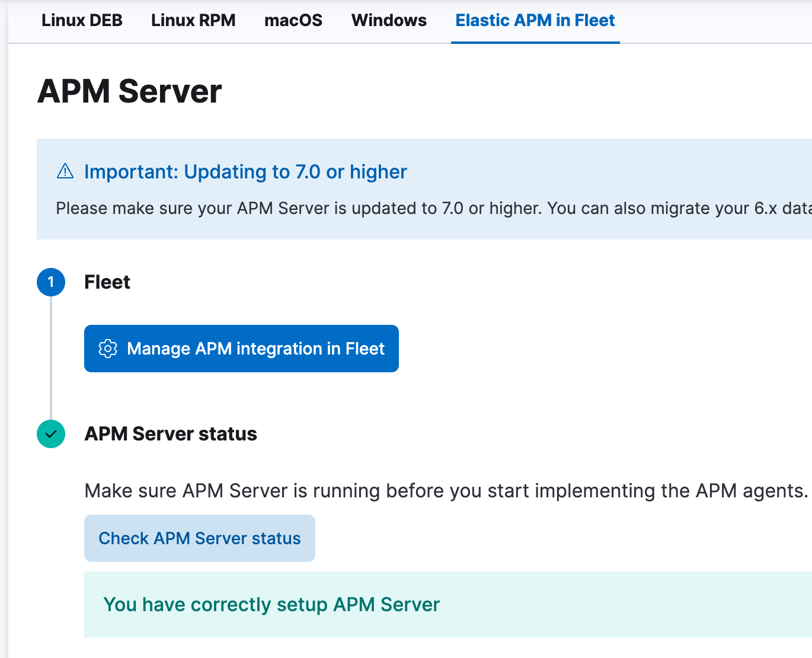Click the Fleet step heading
The image size is (812, 658).
pyautogui.click(x=107, y=282)
